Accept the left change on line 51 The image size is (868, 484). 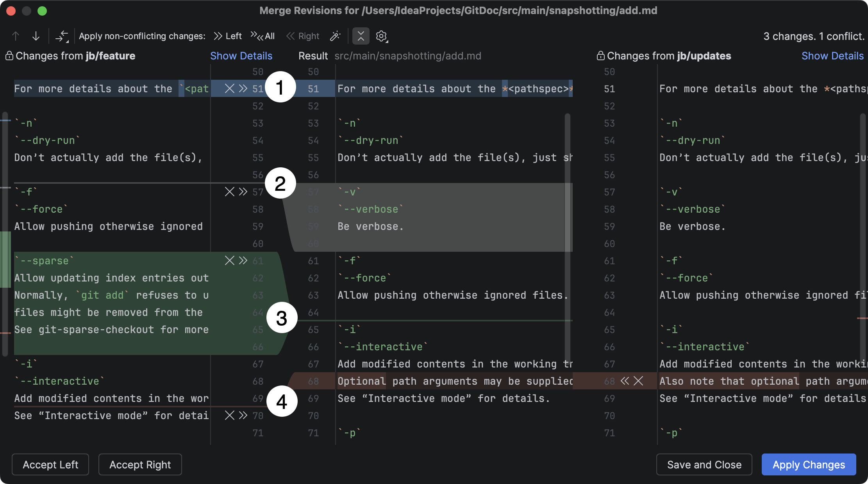tap(243, 88)
